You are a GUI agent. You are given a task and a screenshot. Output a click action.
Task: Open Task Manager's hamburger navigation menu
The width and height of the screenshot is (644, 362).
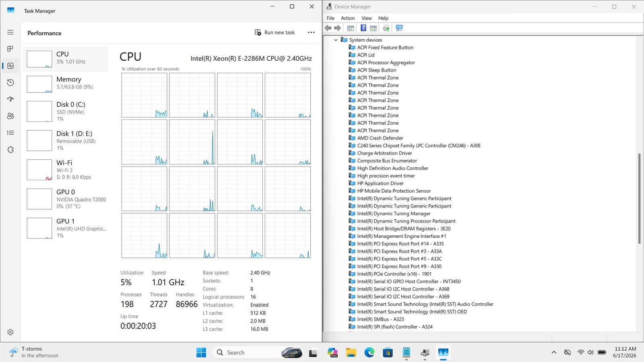(10, 32)
